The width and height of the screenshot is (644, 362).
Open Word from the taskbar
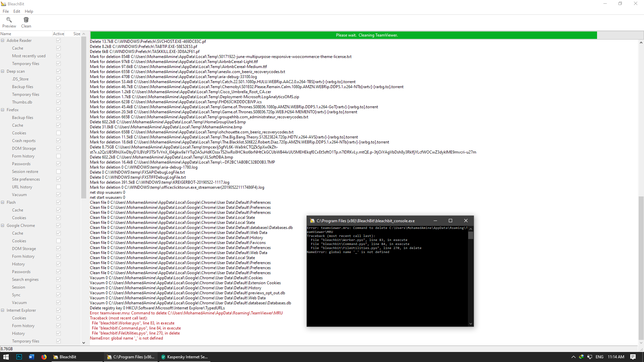[x=32, y=357]
